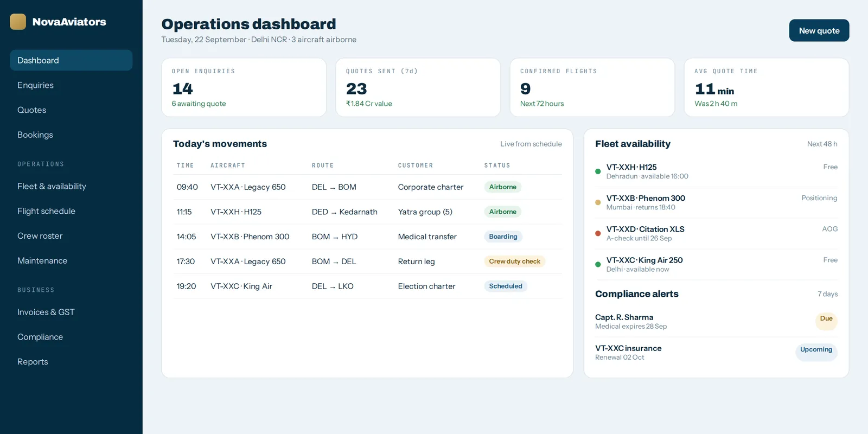Select the 11:15 VT-XXH H125 row
This screenshot has height=434, width=868.
(x=367, y=212)
